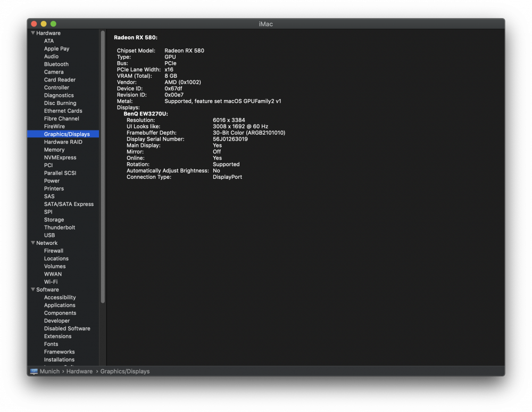The width and height of the screenshot is (532, 412).
Task: Open the USB entry
Action: point(49,235)
